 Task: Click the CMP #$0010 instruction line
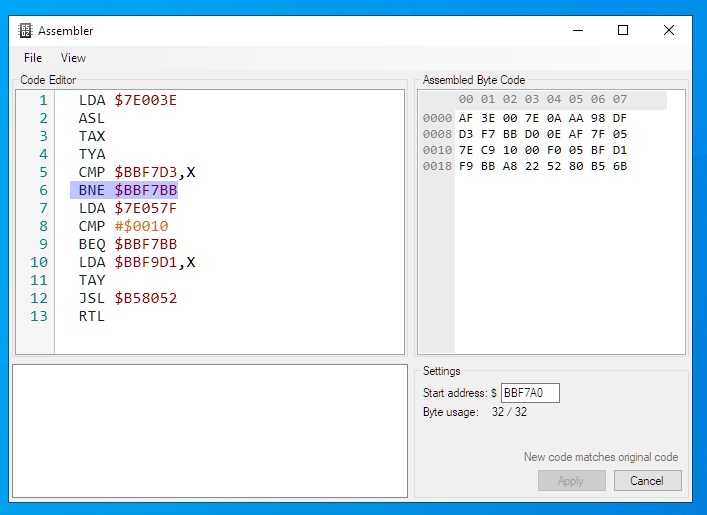[124, 226]
